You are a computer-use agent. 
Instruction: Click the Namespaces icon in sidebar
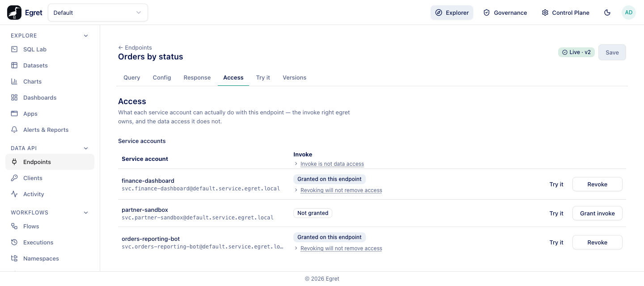(14, 258)
